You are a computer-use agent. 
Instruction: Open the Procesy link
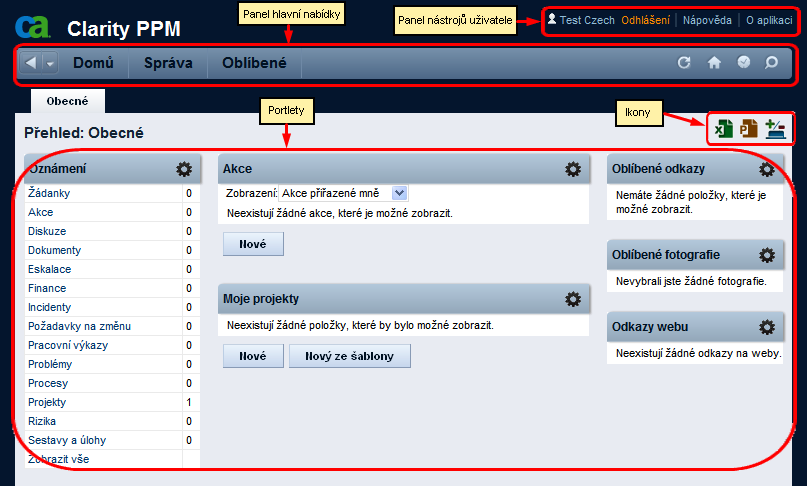pos(48,384)
